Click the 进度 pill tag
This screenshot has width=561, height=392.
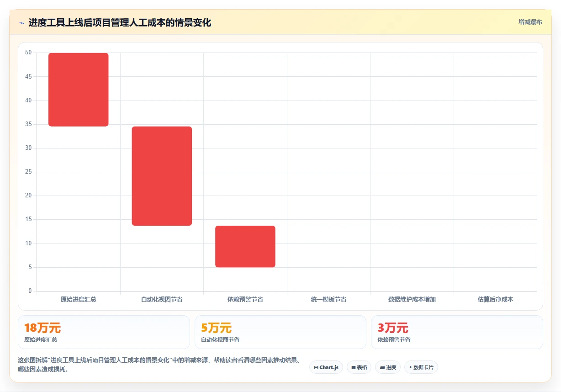(388, 367)
